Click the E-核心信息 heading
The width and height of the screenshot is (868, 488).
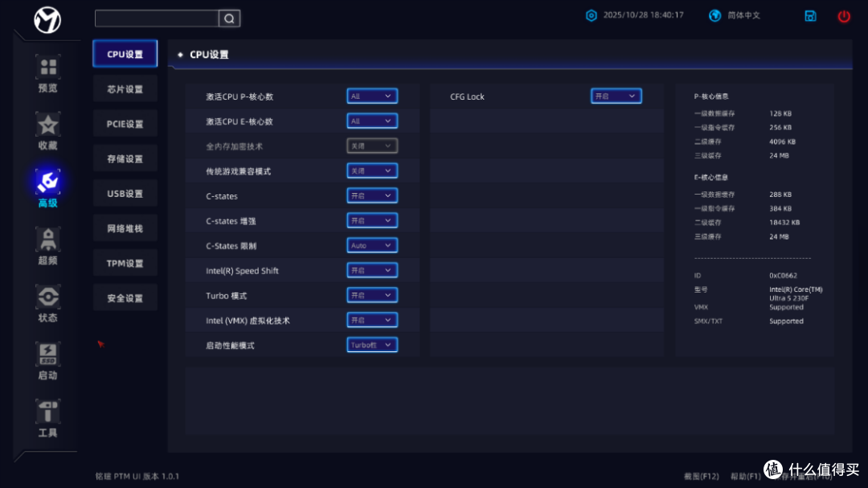tap(710, 177)
